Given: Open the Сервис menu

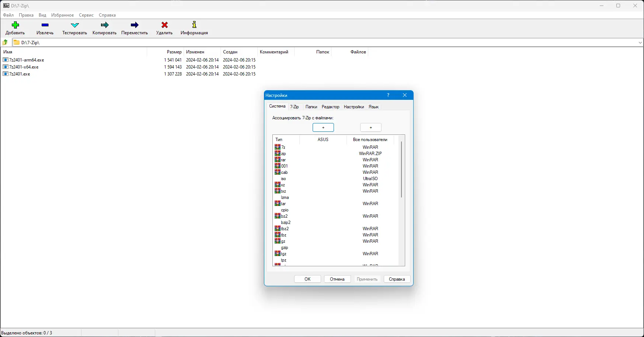Looking at the screenshot, I should click(x=86, y=15).
